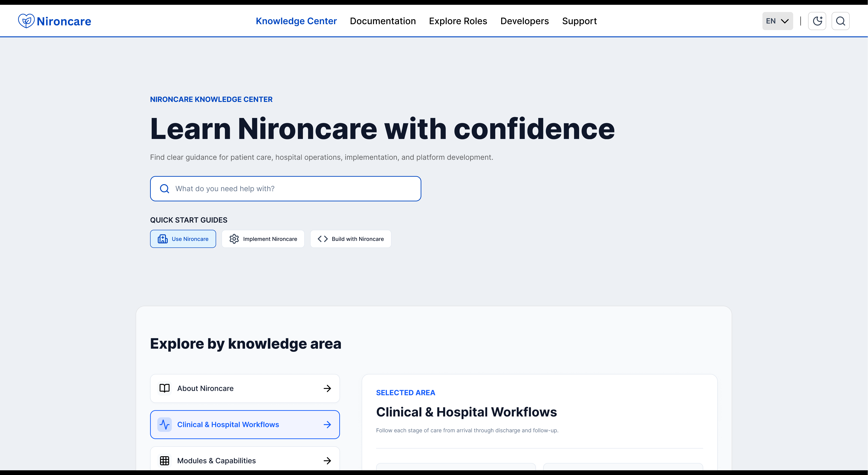Click the code brackets icon on Build with Nironcare
The height and width of the screenshot is (475, 868).
point(323,239)
